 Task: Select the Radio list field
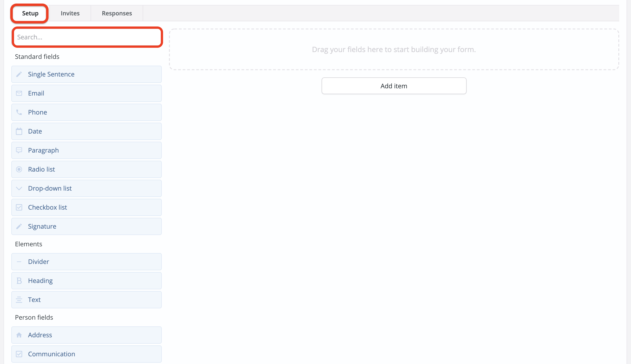click(86, 169)
